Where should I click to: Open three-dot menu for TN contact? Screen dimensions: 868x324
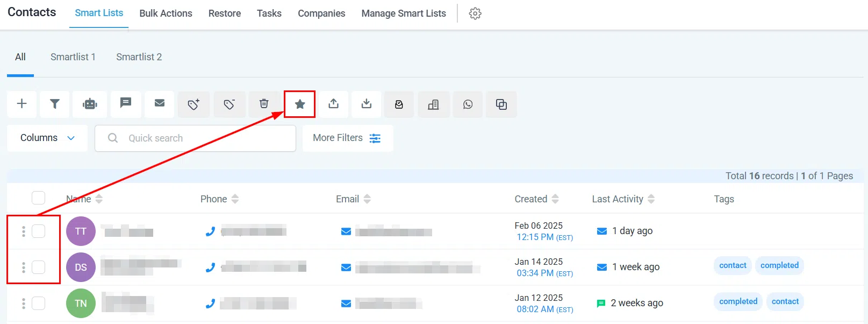point(23,304)
